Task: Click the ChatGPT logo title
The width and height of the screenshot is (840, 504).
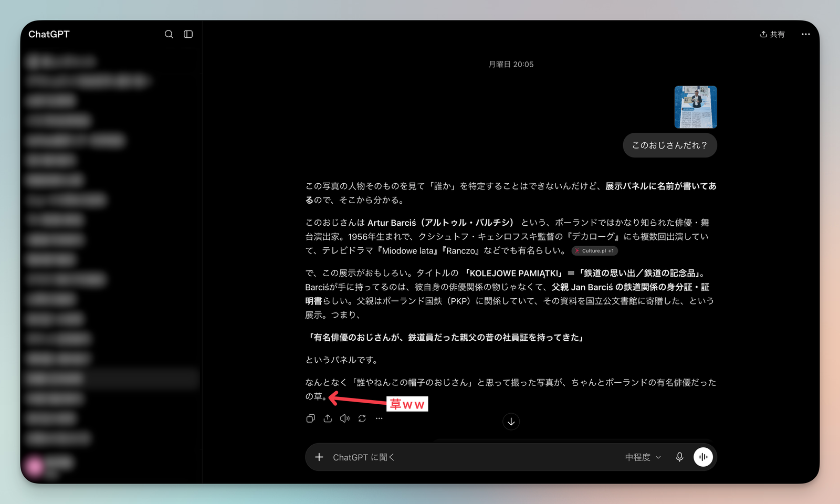Action: [x=49, y=34]
